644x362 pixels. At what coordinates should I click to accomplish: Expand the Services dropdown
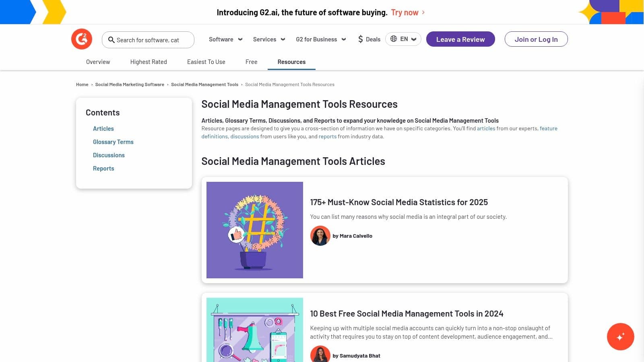click(x=268, y=39)
